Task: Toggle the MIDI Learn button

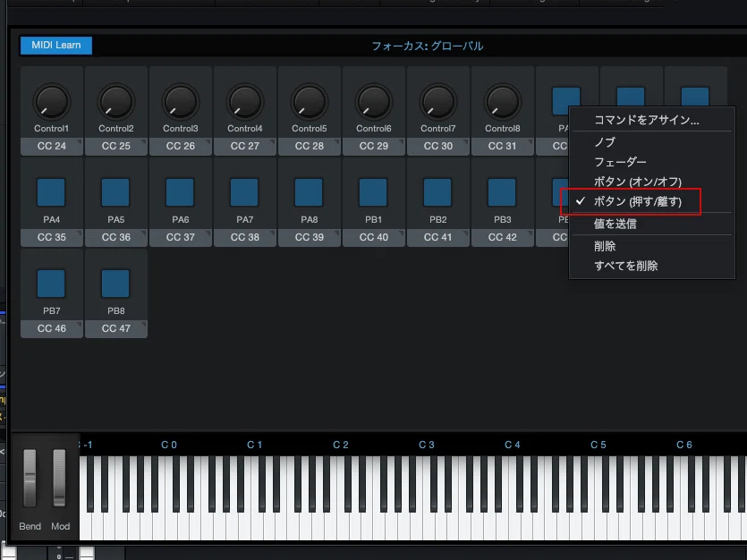Action: click(x=56, y=46)
